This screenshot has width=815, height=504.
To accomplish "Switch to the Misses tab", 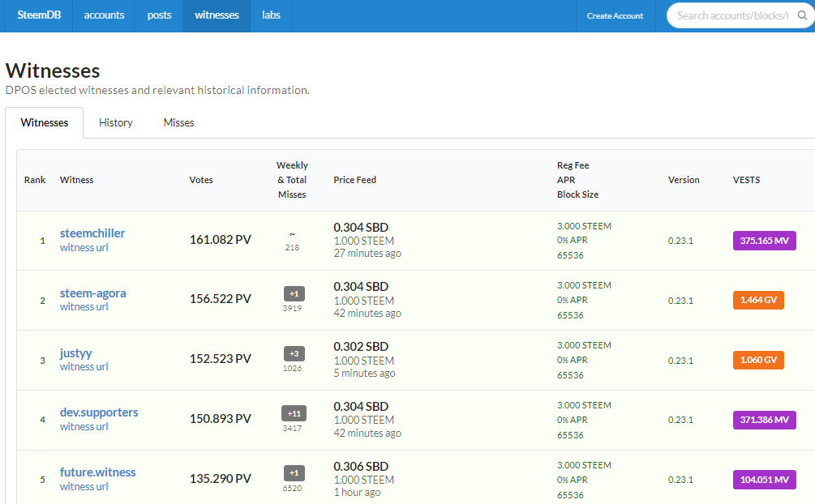I will pyautogui.click(x=178, y=122).
